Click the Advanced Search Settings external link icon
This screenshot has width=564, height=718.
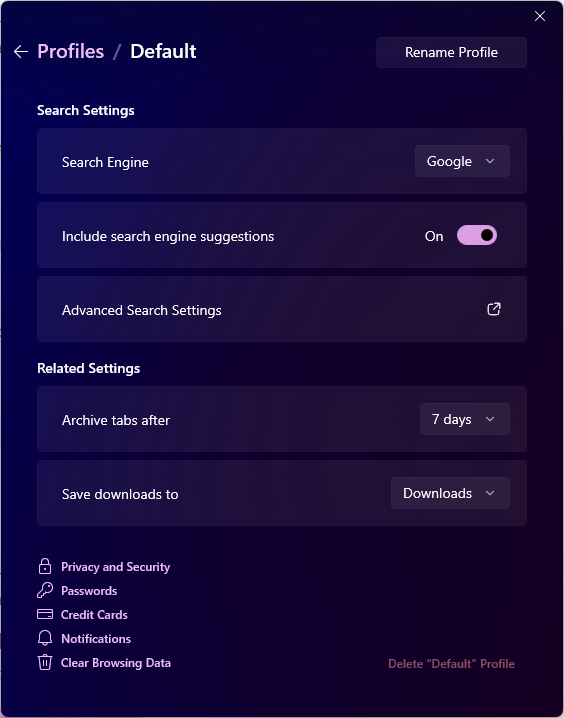tap(494, 309)
